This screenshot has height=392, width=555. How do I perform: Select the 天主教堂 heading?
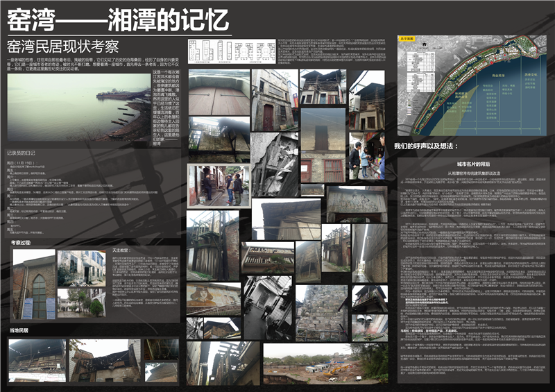(x=121, y=250)
